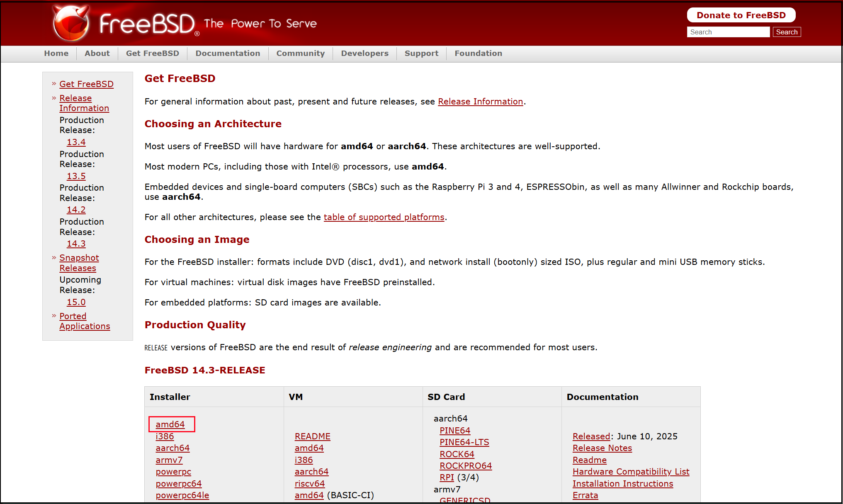843x504 pixels.
Task: Follow Release Information link in intro paragraph
Action: 481,102
